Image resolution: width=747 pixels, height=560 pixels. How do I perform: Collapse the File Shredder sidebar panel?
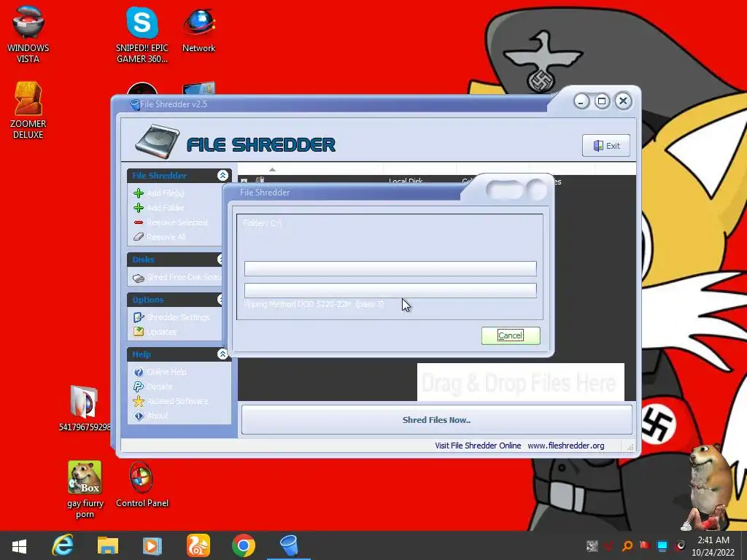[x=222, y=175]
